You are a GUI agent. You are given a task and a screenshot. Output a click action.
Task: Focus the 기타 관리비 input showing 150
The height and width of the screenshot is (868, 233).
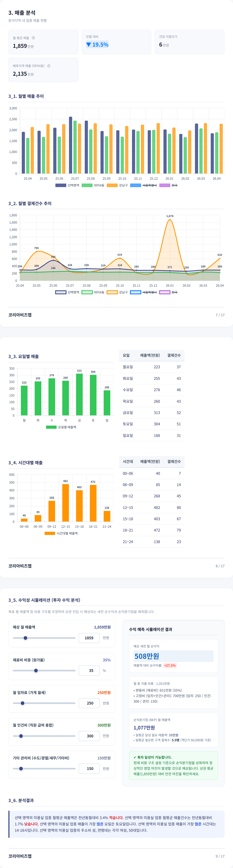click(89, 769)
